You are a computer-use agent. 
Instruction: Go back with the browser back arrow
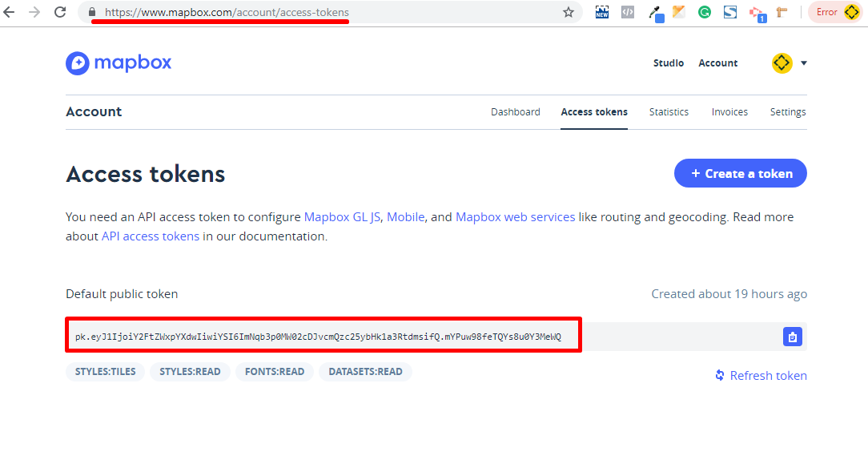[9, 12]
